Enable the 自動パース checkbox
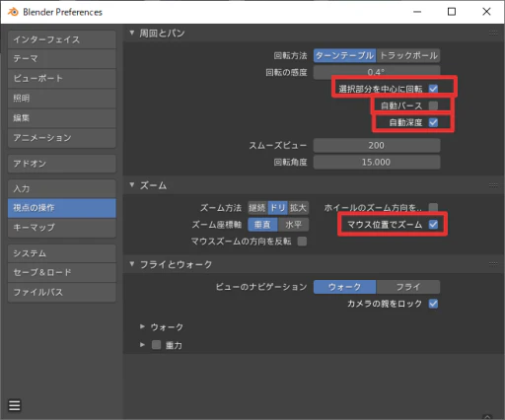This screenshot has width=505, height=420. (433, 105)
